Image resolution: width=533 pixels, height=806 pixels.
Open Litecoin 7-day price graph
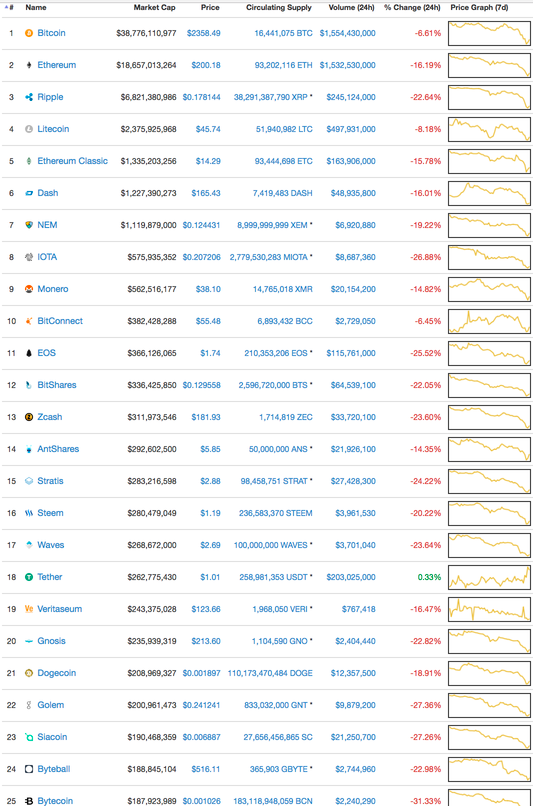click(x=489, y=130)
